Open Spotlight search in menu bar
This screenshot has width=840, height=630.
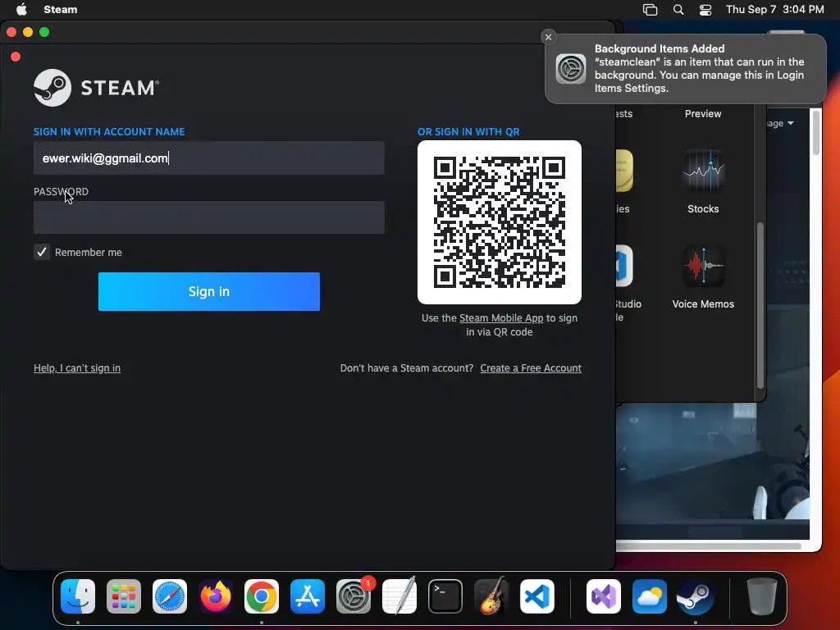[678, 10]
